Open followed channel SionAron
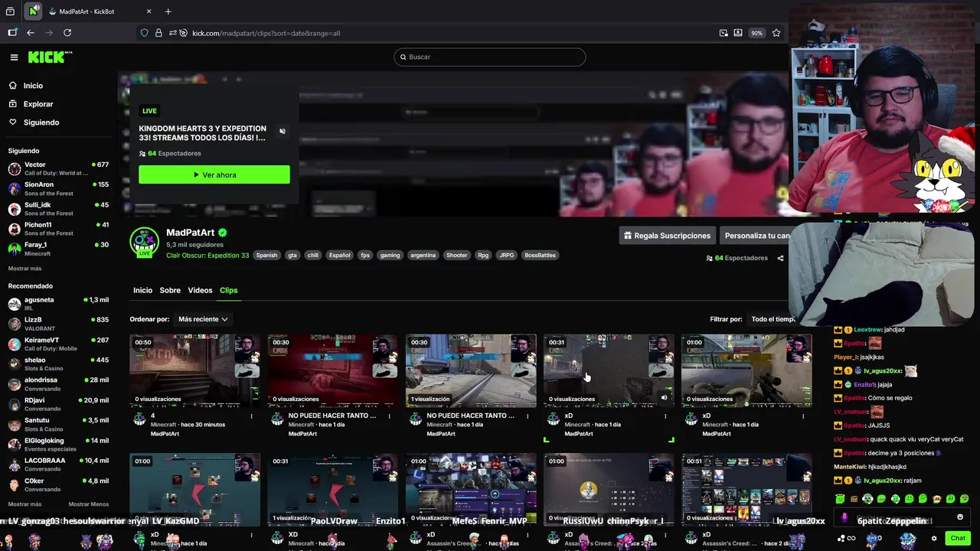The height and width of the screenshot is (551, 980). (x=58, y=188)
